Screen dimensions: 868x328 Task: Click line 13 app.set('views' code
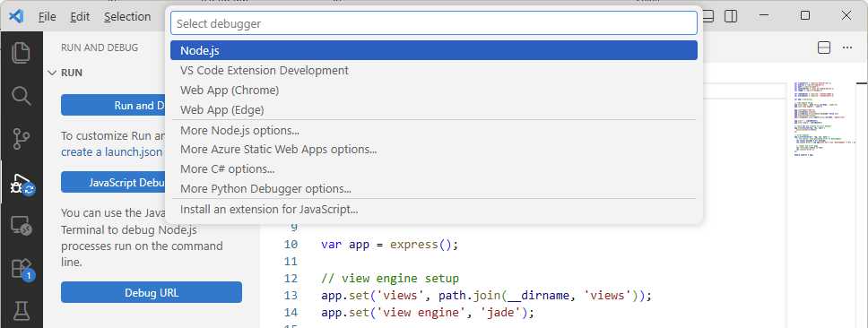coord(487,296)
